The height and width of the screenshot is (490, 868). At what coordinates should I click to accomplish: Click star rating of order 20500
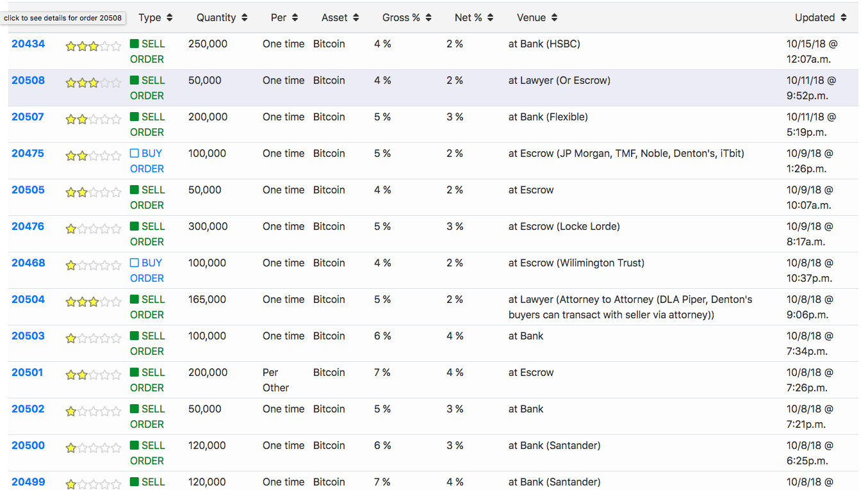(x=93, y=448)
